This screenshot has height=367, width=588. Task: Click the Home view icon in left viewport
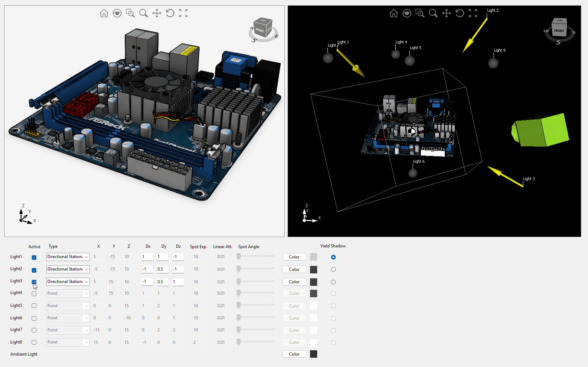104,14
